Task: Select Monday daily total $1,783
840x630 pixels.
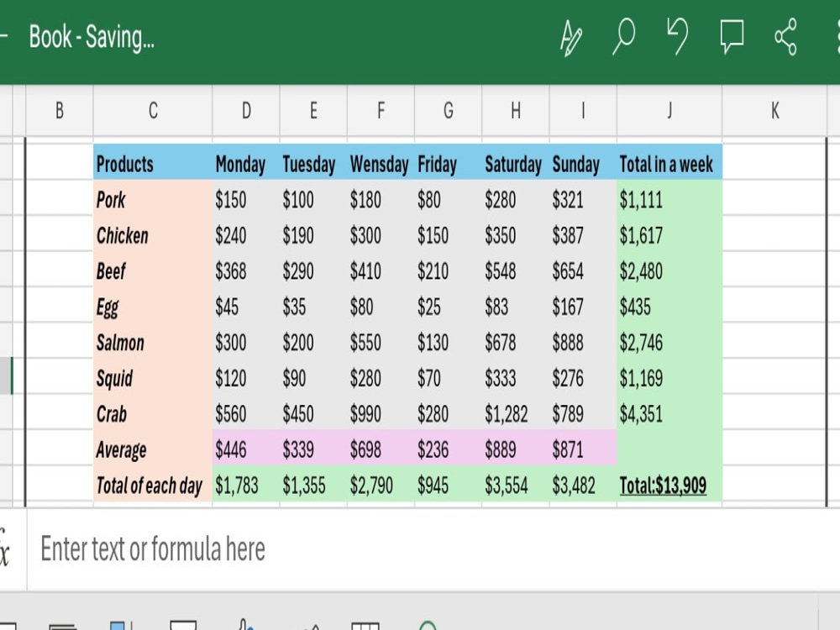Action: click(246, 485)
